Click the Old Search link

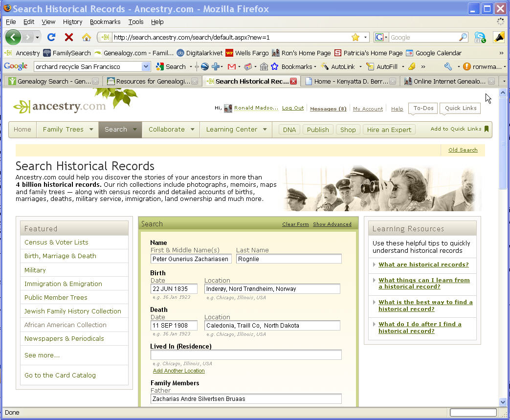pyautogui.click(x=463, y=150)
